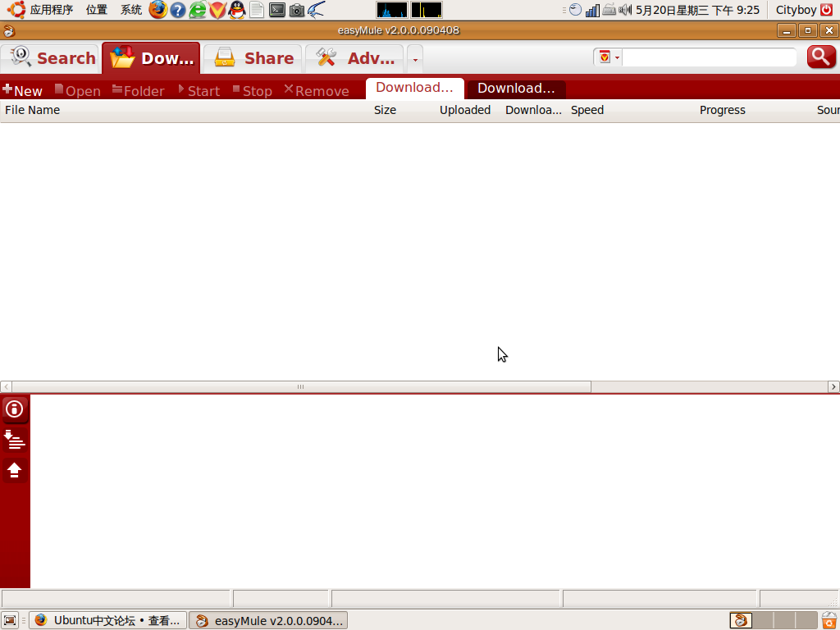840x630 pixels.
Task: Sort by Downloa... column header
Action: point(533,110)
